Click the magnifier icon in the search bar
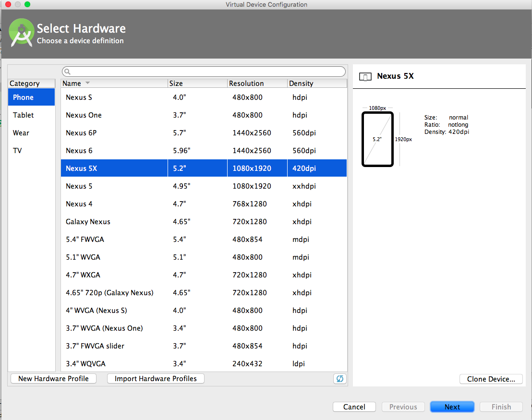 pyautogui.click(x=67, y=71)
